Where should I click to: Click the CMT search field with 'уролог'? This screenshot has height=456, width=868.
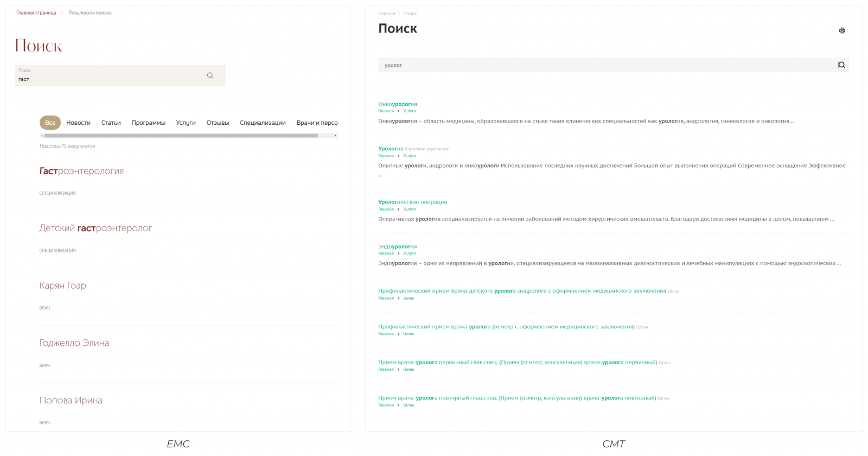602,65
